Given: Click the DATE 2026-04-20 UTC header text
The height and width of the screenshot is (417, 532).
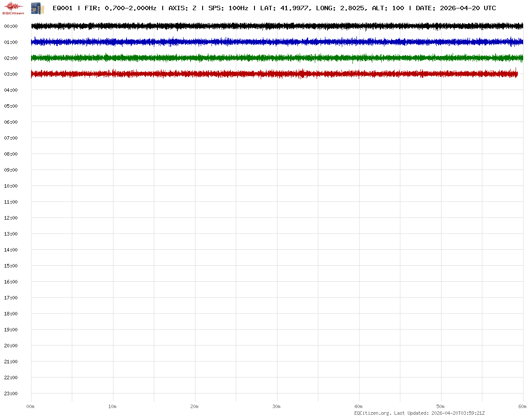Looking at the screenshot, I should (456, 8).
